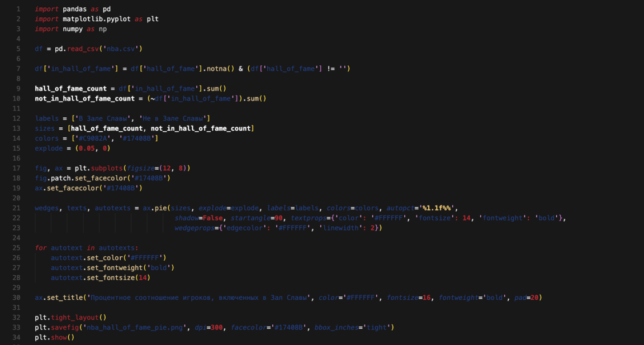
Task: Click the value 0.05 in explode tuple
Action: point(87,148)
